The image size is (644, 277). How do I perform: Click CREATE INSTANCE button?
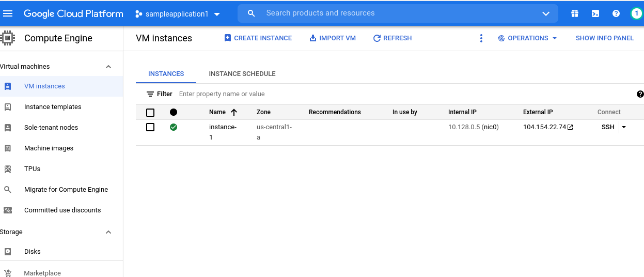click(x=258, y=38)
